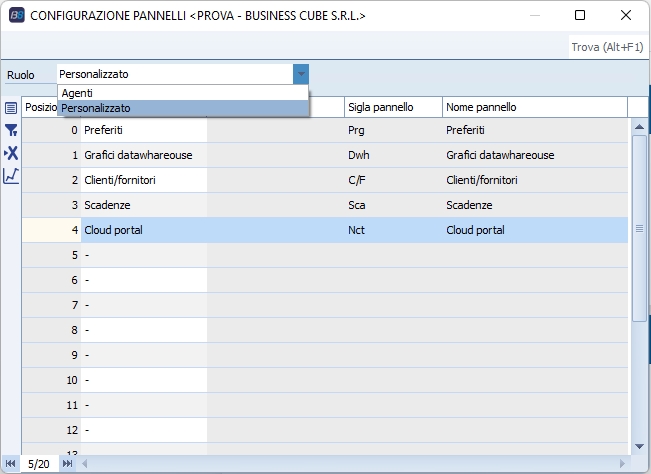
Task: Select Personalizzato in the dropdown list
Action: 183,108
